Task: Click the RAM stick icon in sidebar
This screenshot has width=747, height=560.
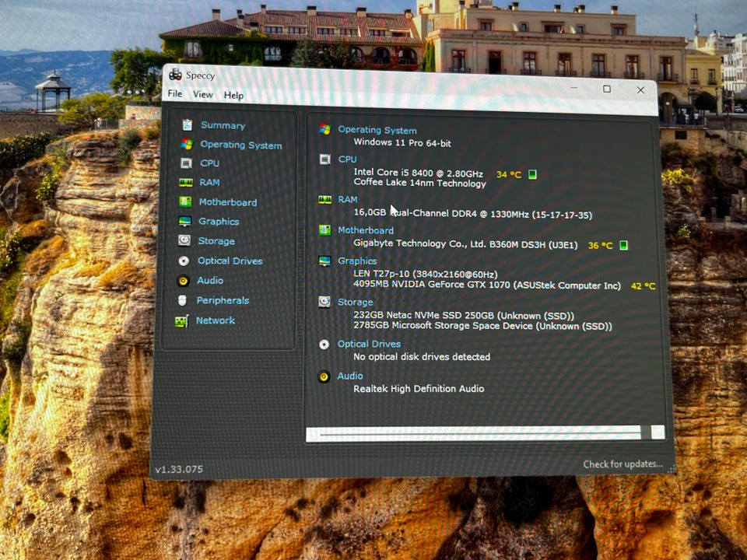Action: [x=186, y=182]
